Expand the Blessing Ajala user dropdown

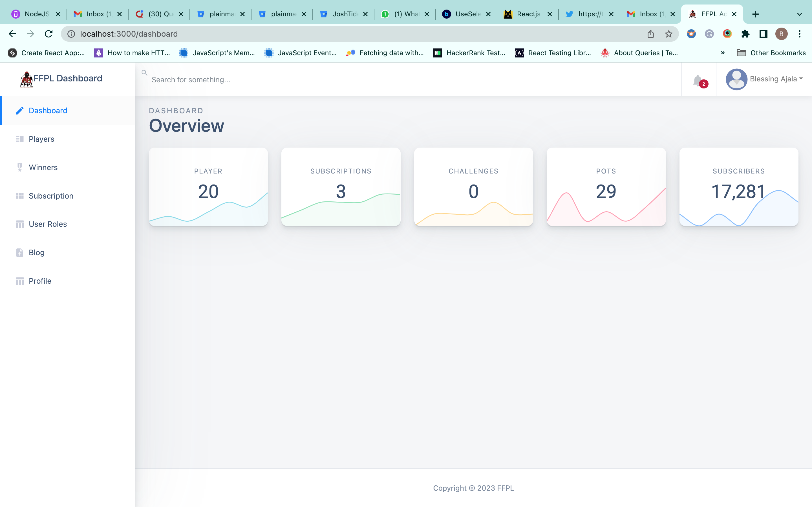801,79
